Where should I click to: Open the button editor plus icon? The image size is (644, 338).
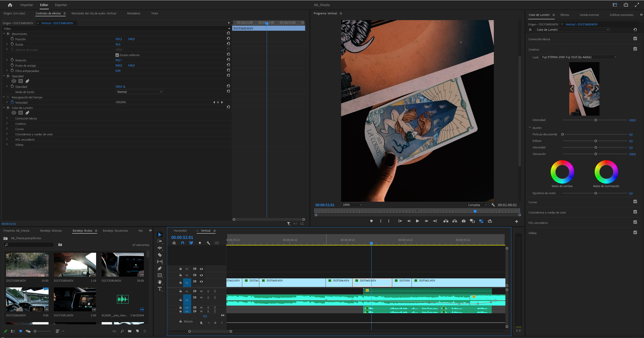(x=516, y=221)
